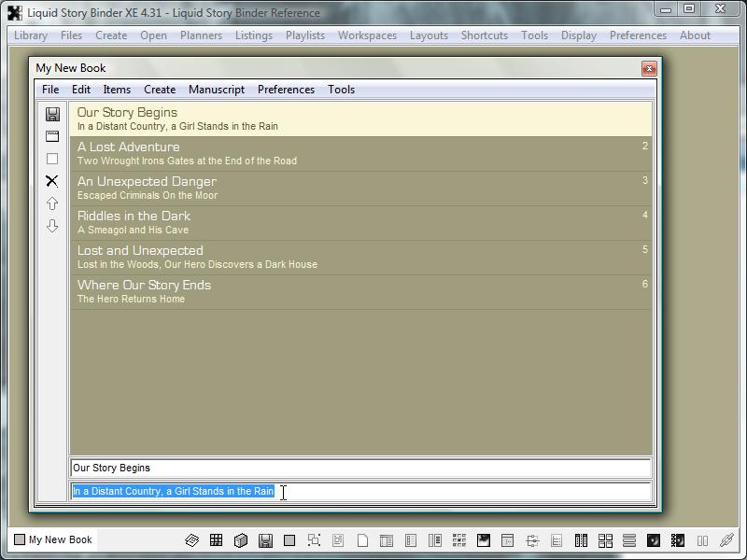Click the 3D cube icon in bottom toolbar
This screenshot has width=747, height=560.
point(241,540)
